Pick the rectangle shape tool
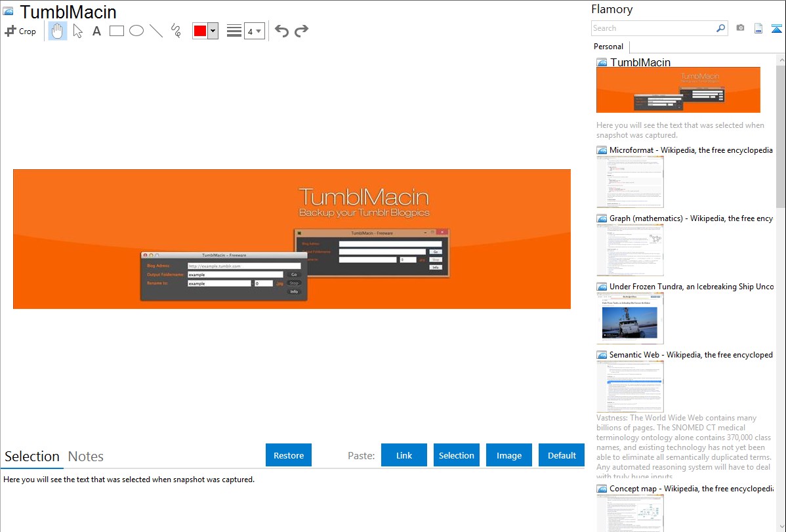This screenshot has height=532, width=786. [x=116, y=31]
